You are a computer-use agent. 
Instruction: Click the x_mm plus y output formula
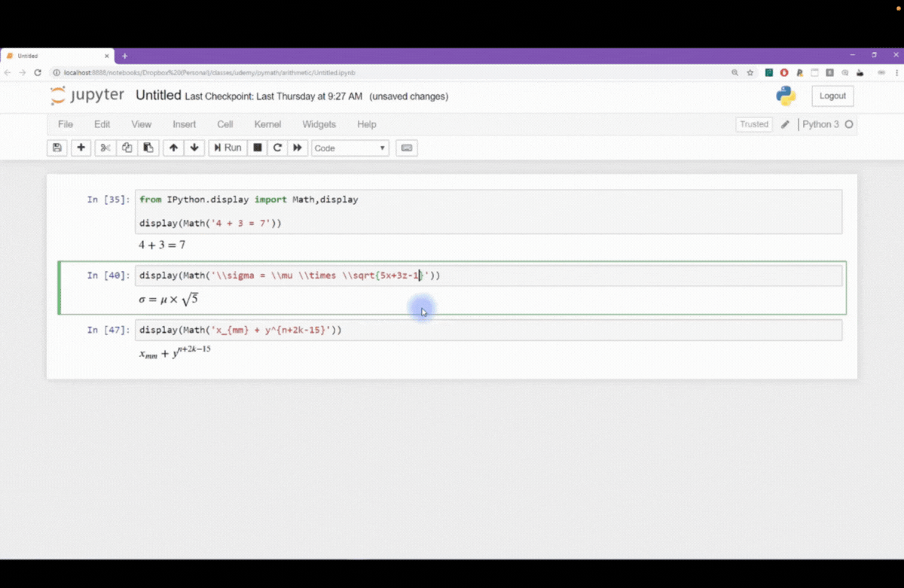(175, 351)
